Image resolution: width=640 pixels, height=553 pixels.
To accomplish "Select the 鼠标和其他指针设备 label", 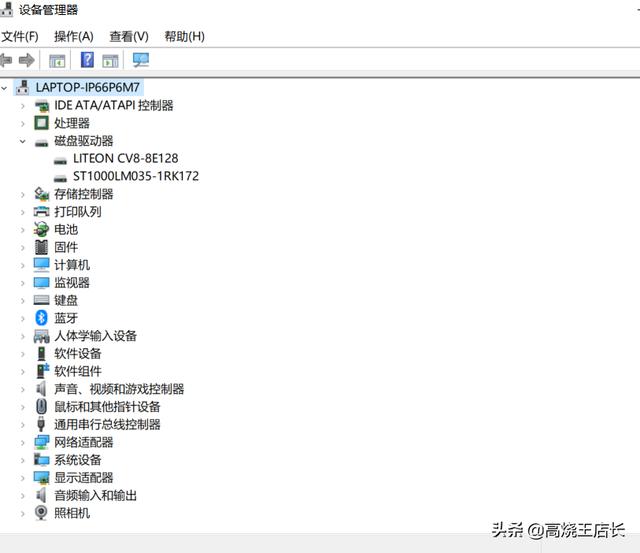I will (107, 406).
